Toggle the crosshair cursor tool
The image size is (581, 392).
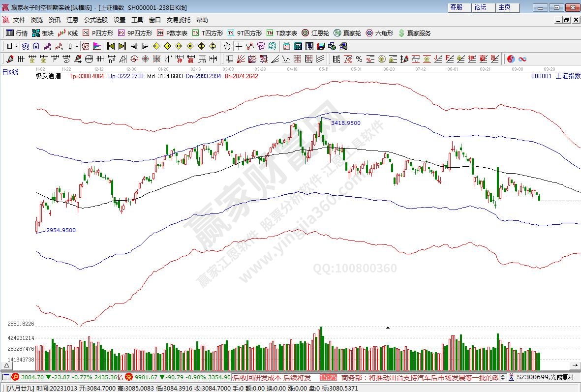click(239, 46)
